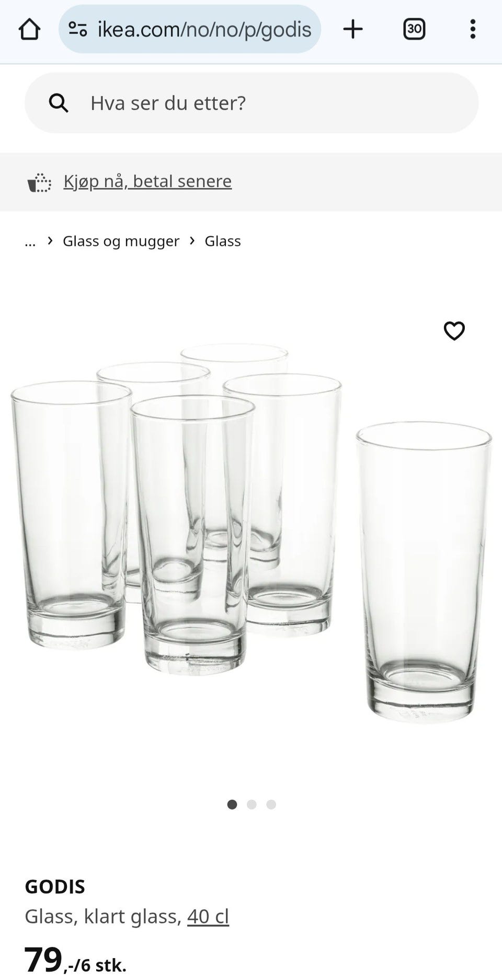The image size is (502, 980).
Task: Tap the browser home icon
Action: [29, 29]
